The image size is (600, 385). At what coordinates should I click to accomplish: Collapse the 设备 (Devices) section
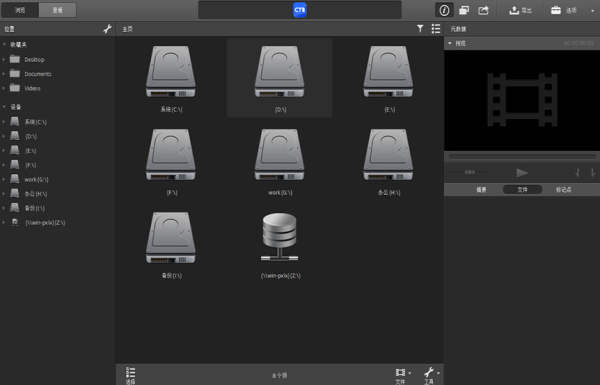tap(4, 107)
